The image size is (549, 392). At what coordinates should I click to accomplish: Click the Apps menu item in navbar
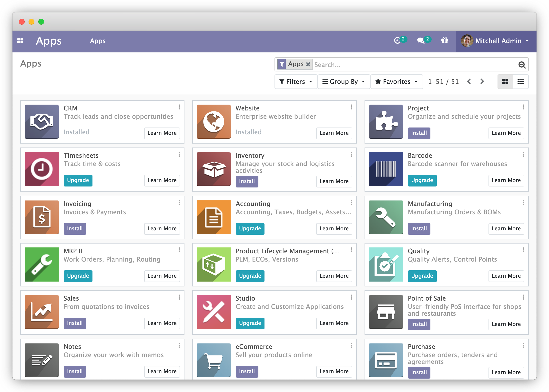[98, 41]
